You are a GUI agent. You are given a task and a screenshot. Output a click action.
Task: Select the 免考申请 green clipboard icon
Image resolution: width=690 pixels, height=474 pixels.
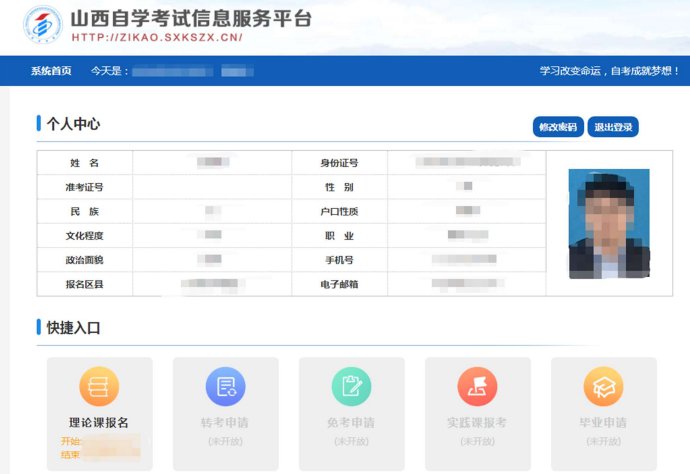point(351,386)
